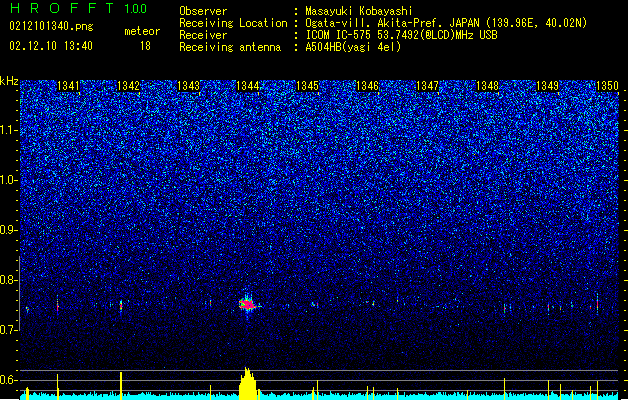Click the observer name Masayuki Kobayashi
Image resolution: width=629 pixels, height=400 pixels.
pyautogui.click(x=359, y=11)
